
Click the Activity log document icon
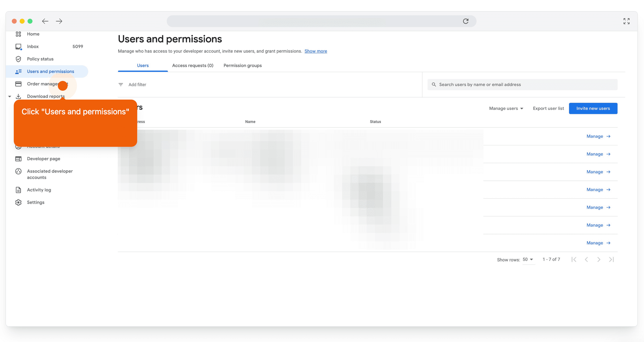click(x=18, y=190)
